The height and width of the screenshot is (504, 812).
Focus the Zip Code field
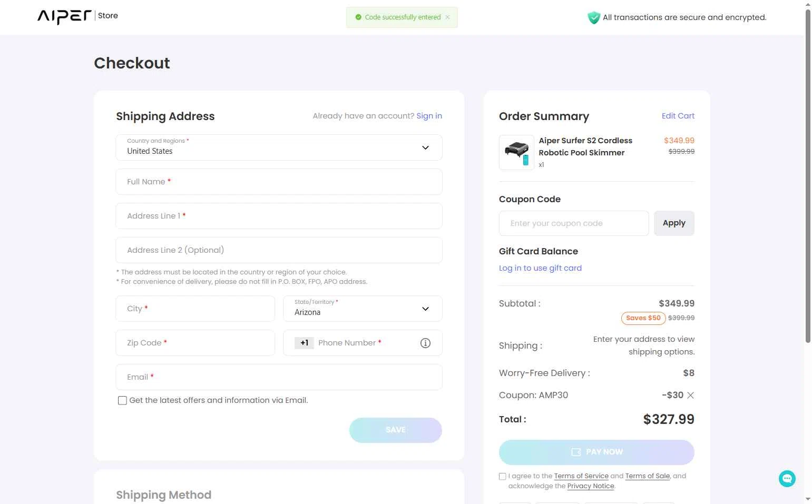click(x=195, y=343)
